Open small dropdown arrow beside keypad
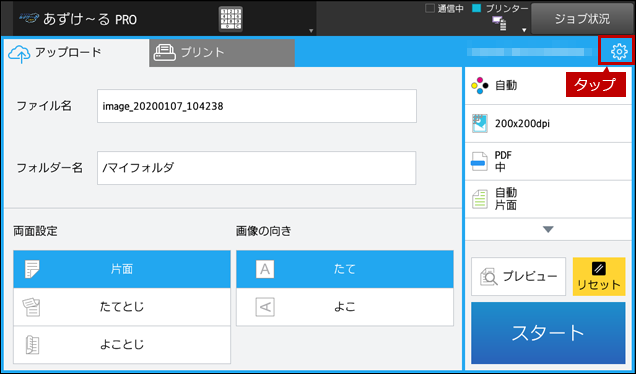The image size is (636, 374). 311,30
